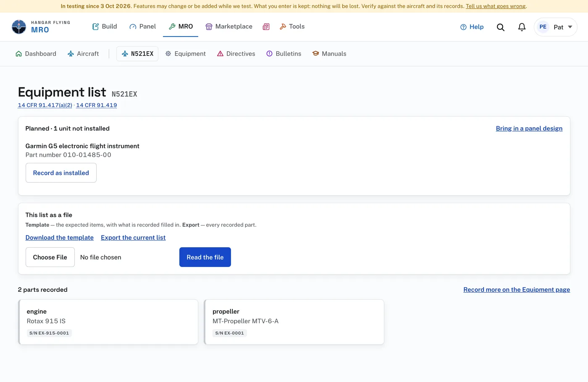Click the Hangar Flying MRO logo

tap(41, 27)
